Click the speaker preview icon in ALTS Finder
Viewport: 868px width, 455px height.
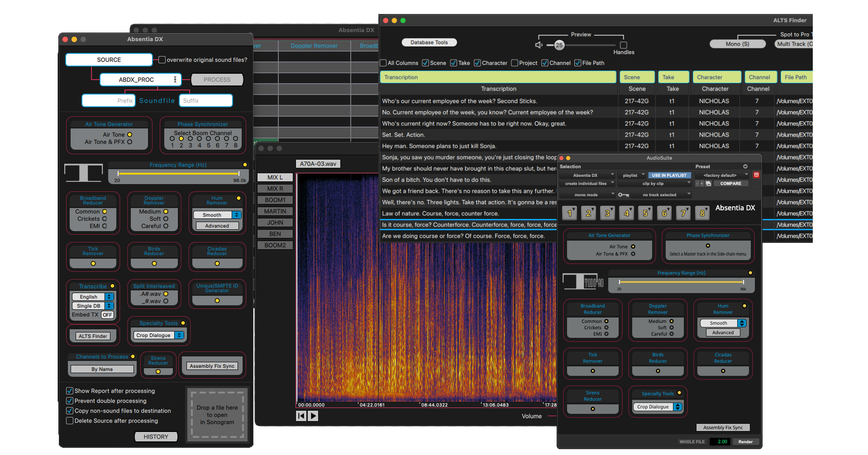click(539, 45)
